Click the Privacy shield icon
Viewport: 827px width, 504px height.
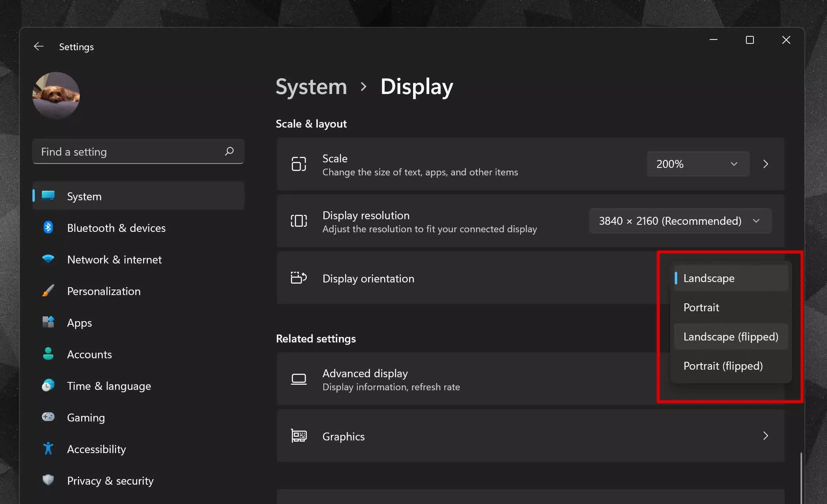tap(48, 480)
